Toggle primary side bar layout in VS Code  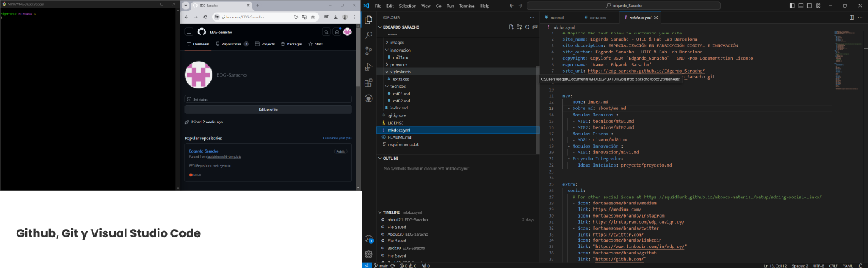[793, 5]
